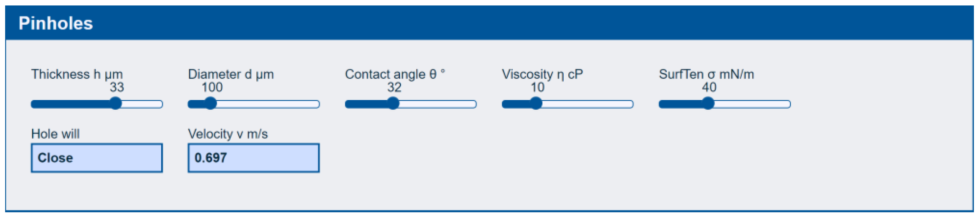Image resolution: width=980 pixels, height=219 pixels.
Task: Click the unfilled part of SurfTen slider
Action: [x=753, y=104]
